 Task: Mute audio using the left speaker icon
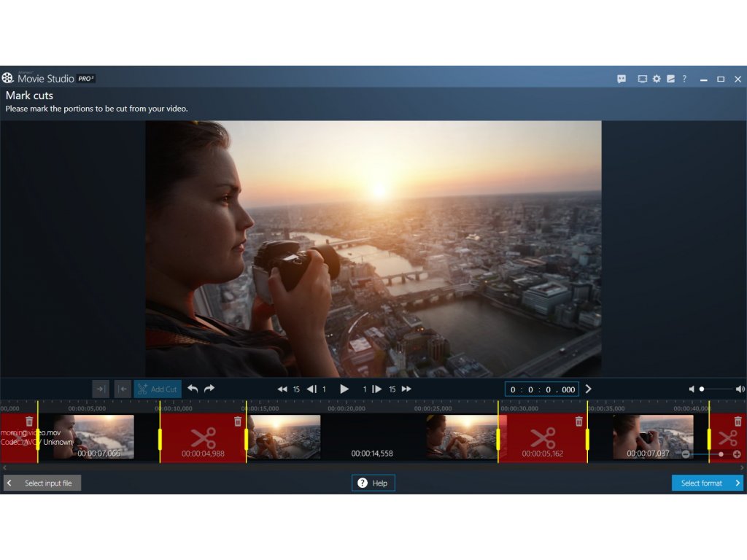pyautogui.click(x=692, y=389)
